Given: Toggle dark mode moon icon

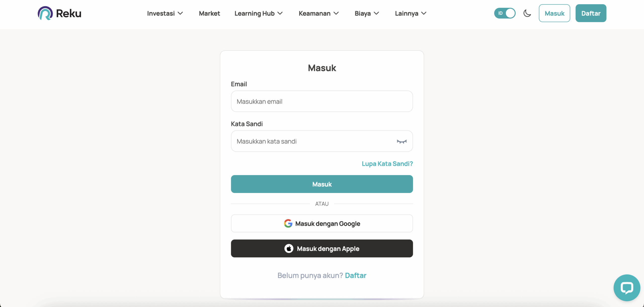Looking at the screenshot, I should click(527, 13).
